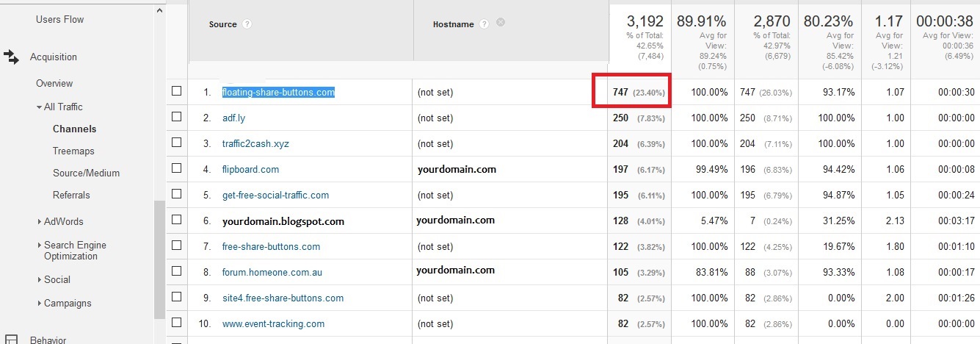Check the box for flipboard.com row

pyautogui.click(x=176, y=168)
